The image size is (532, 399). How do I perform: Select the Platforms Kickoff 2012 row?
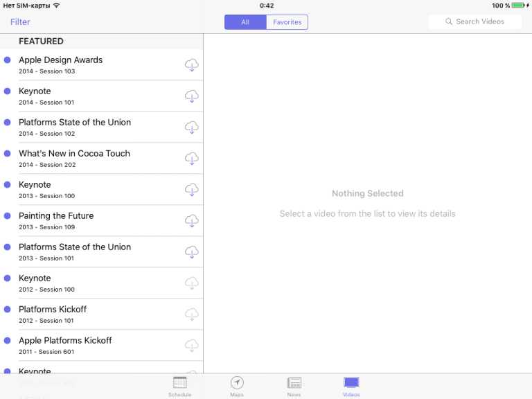[x=101, y=314]
